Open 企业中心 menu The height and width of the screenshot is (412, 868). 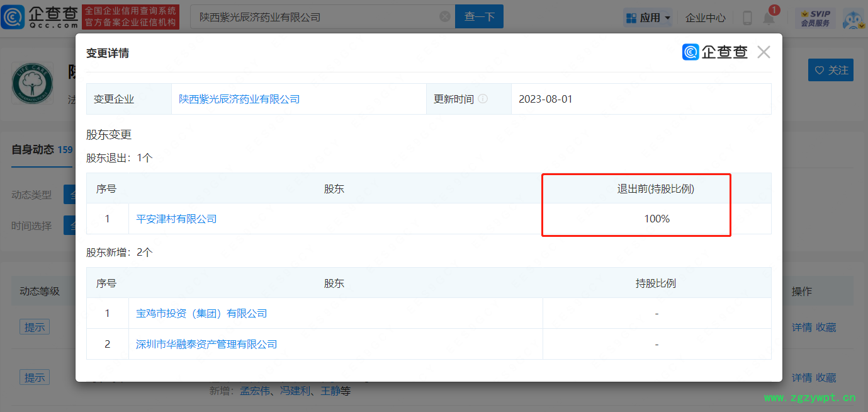[705, 18]
